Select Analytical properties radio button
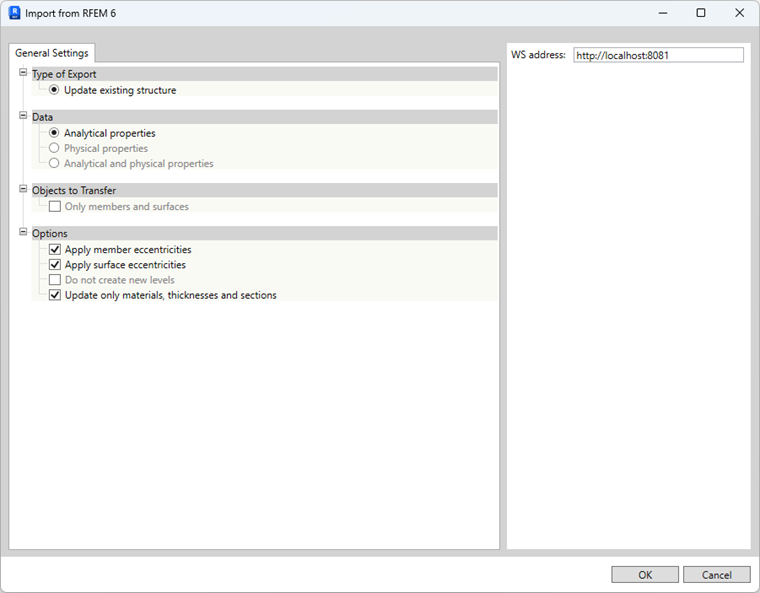Viewport: 760px width, 593px height. coord(54,133)
